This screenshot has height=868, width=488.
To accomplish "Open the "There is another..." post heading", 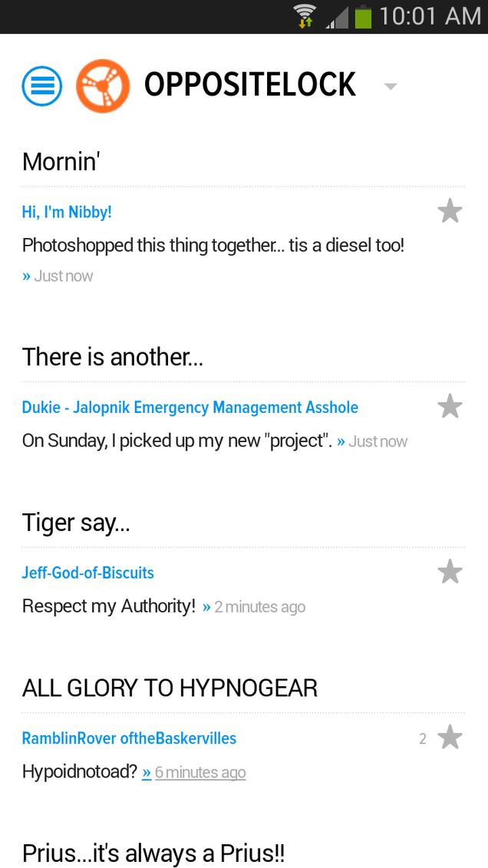I will click(x=113, y=357).
